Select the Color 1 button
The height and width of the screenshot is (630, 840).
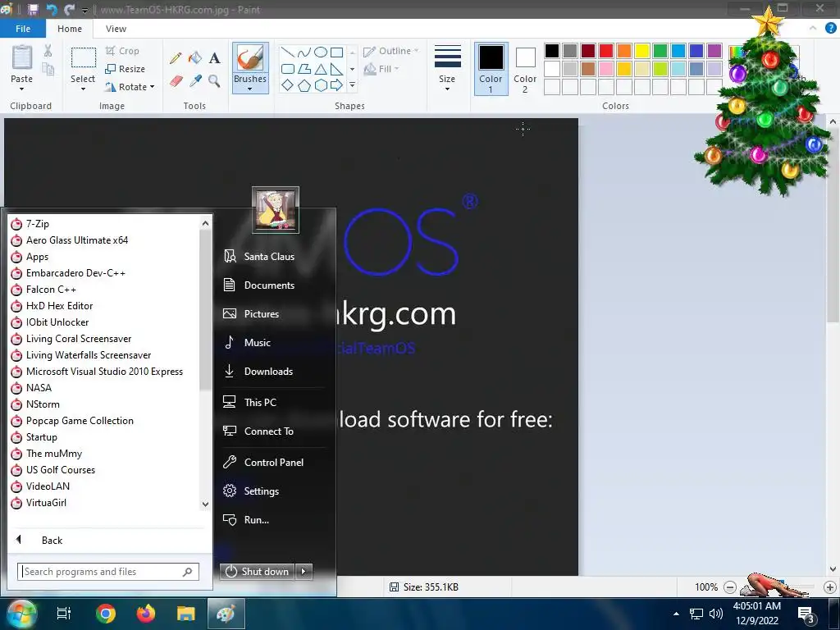click(x=491, y=69)
